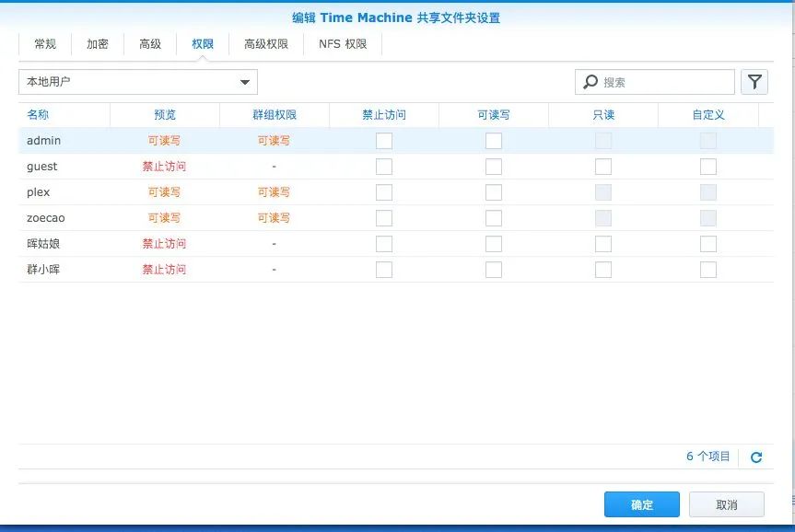Check 可读写 for 群小晖
The image size is (795, 532).
click(x=494, y=270)
